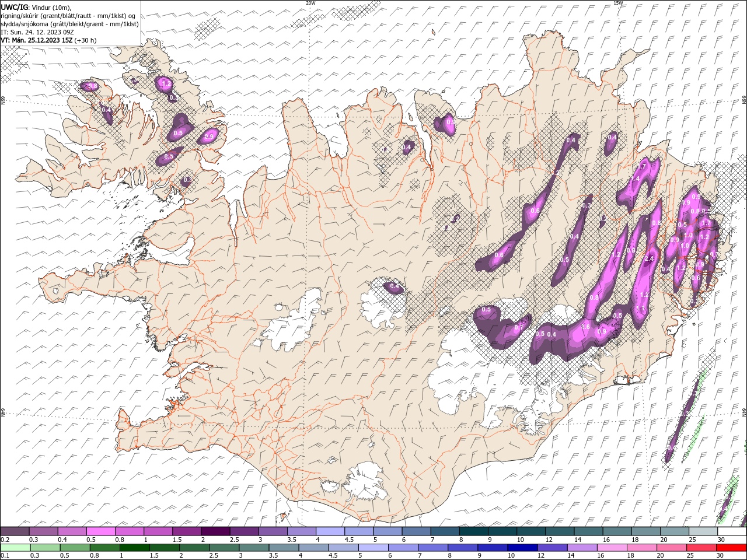The width and height of the screenshot is (747, 560).
Task: Select the deep blue swatch labeled 10 in the lower legend row
Action: tap(523, 548)
